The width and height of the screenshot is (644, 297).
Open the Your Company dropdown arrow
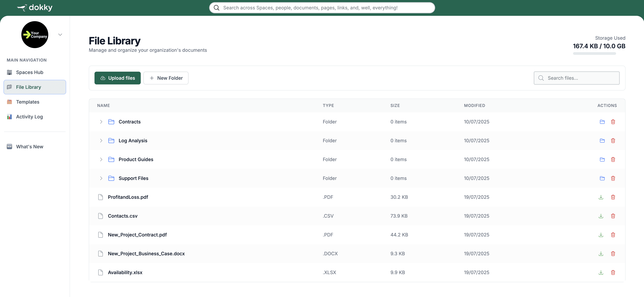point(60,34)
